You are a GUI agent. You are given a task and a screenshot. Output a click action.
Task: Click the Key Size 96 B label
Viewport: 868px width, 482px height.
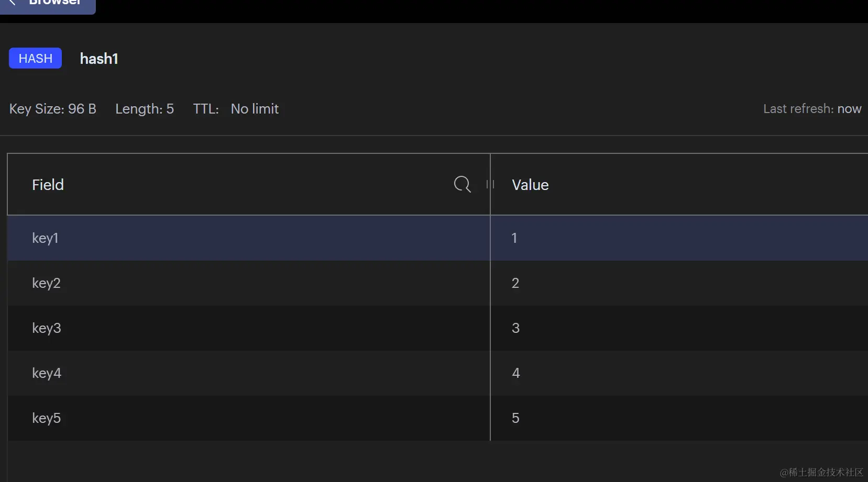tap(53, 109)
